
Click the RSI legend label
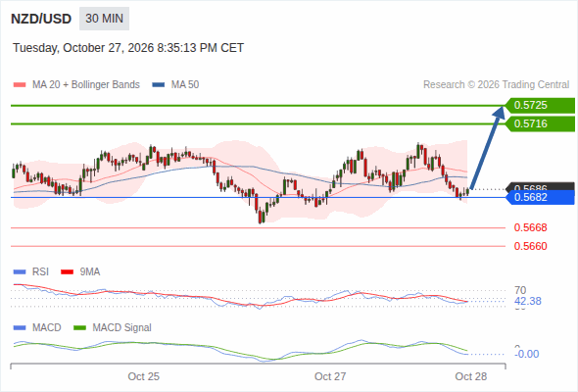[x=40, y=271]
